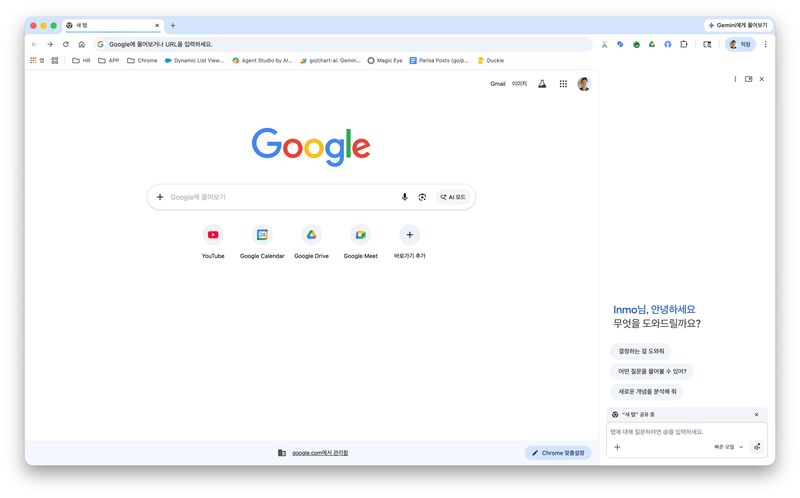Focus the address bar URL field

coord(343,44)
